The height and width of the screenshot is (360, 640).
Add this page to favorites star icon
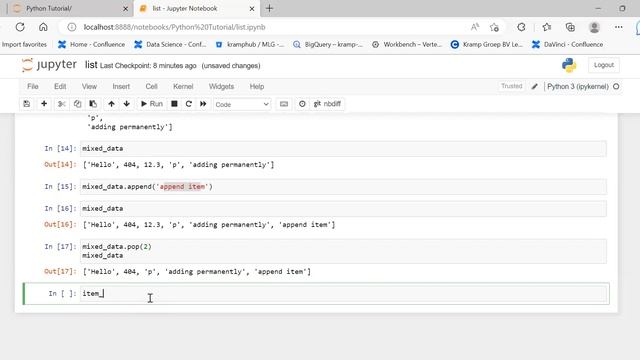(494, 27)
